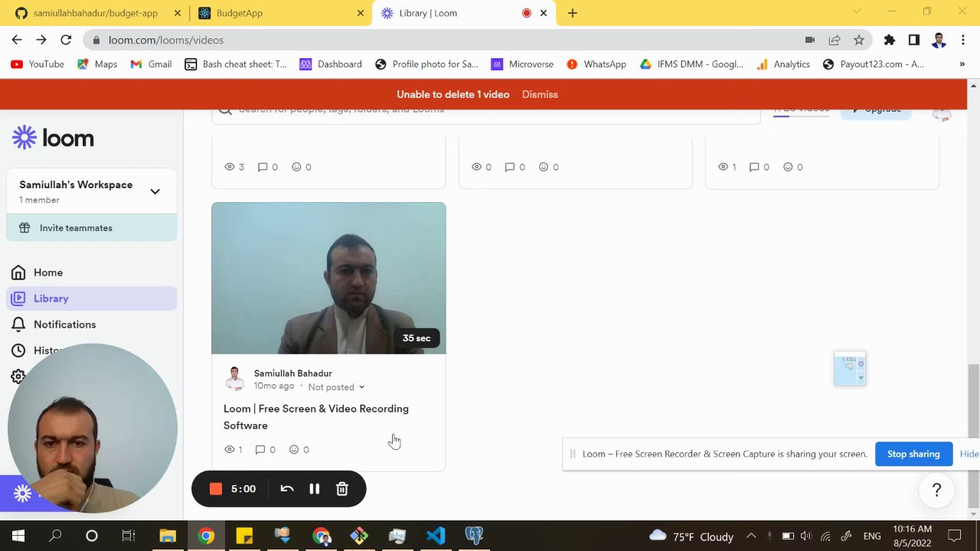Reload the page
The height and width of the screenshot is (551, 980).
click(66, 40)
